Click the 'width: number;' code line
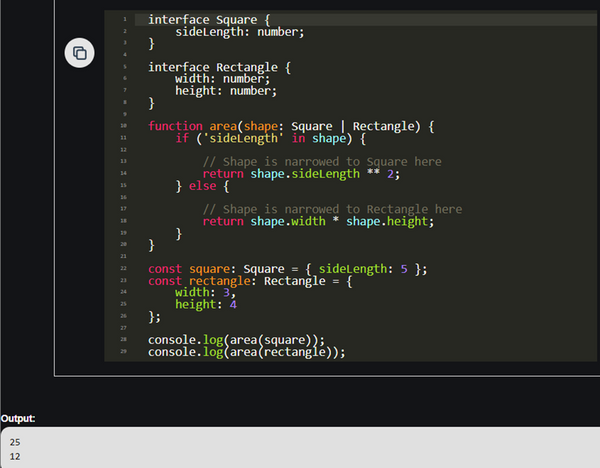This screenshot has width=600, height=468. click(x=222, y=79)
